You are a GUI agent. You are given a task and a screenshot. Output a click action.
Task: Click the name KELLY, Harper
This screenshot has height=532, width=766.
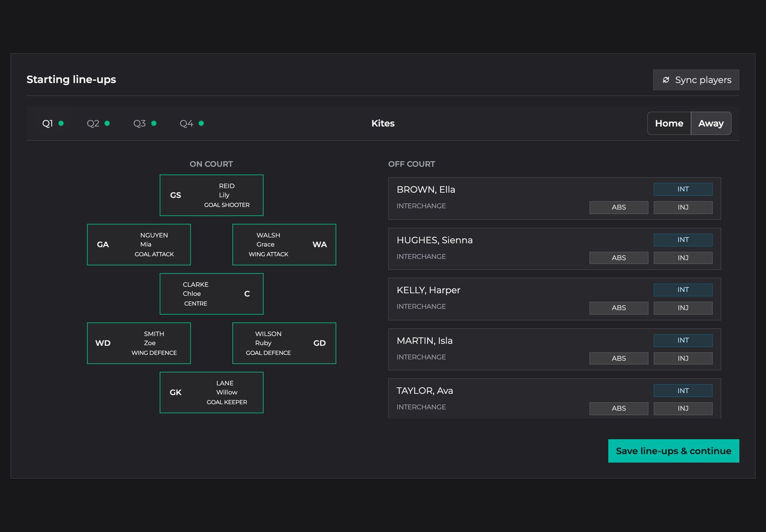coord(428,290)
